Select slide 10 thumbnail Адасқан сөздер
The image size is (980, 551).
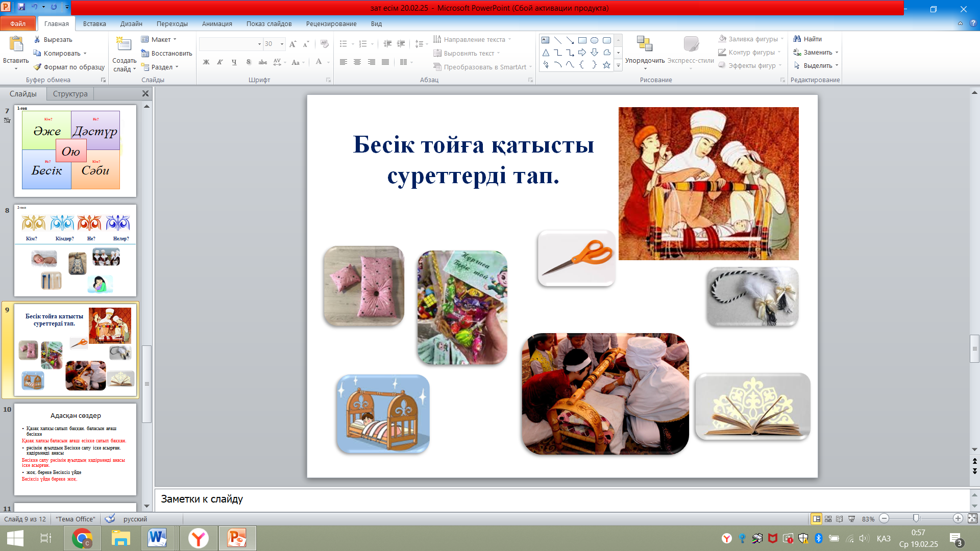coord(75,449)
